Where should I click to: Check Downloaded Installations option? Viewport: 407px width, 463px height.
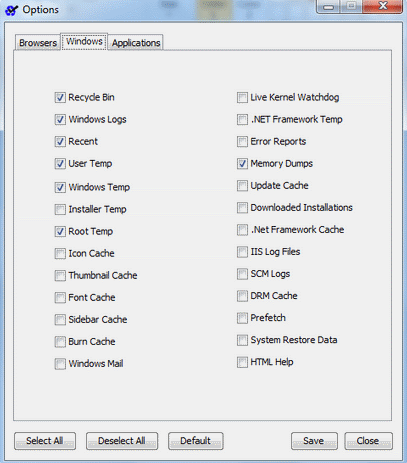click(x=242, y=208)
